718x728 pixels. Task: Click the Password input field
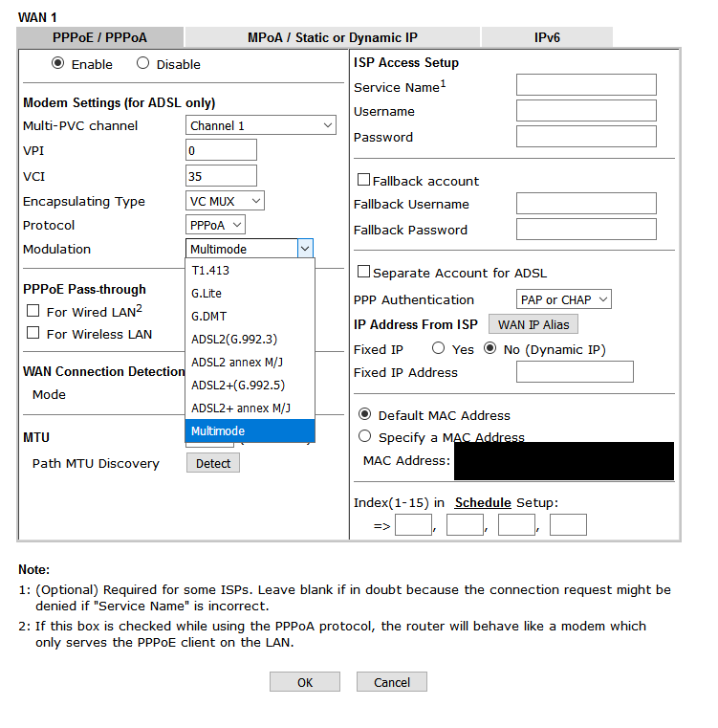(x=586, y=136)
